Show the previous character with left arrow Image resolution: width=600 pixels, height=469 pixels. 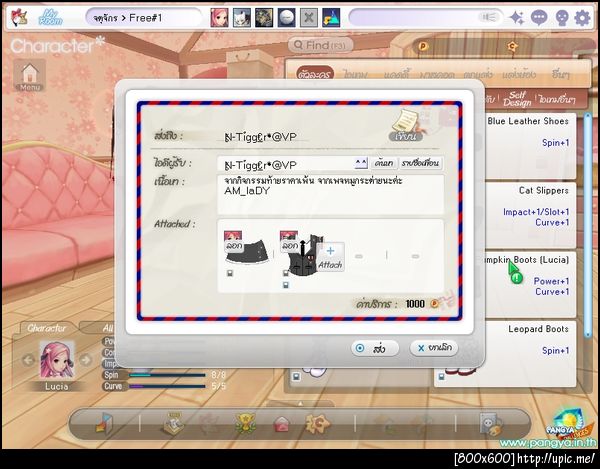point(28,360)
